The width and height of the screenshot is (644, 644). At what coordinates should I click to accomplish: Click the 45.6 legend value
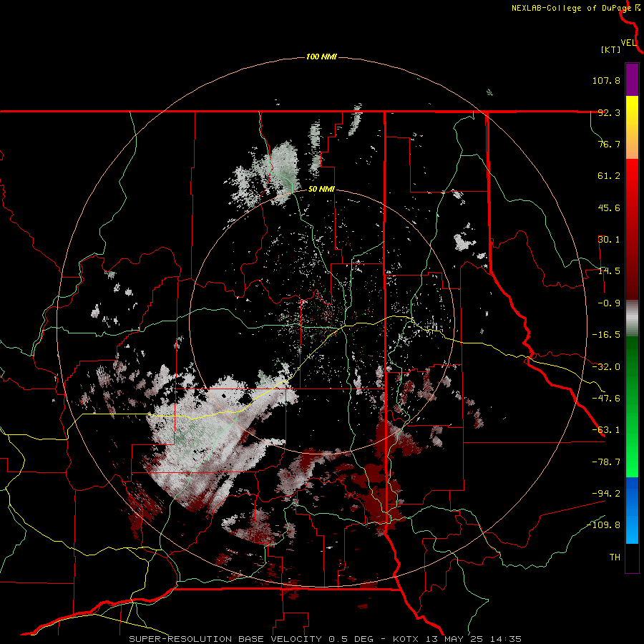coord(609,208)
